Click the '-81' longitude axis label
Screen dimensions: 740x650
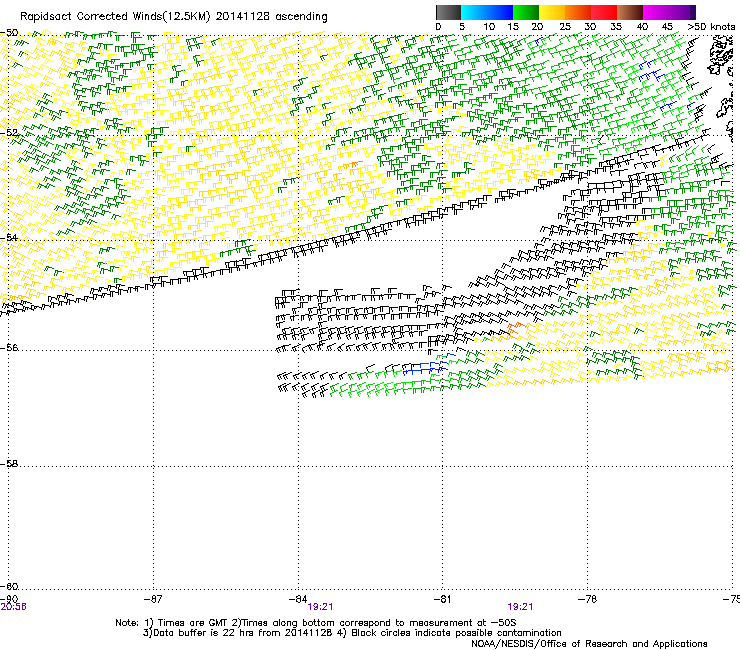[442, 599]
